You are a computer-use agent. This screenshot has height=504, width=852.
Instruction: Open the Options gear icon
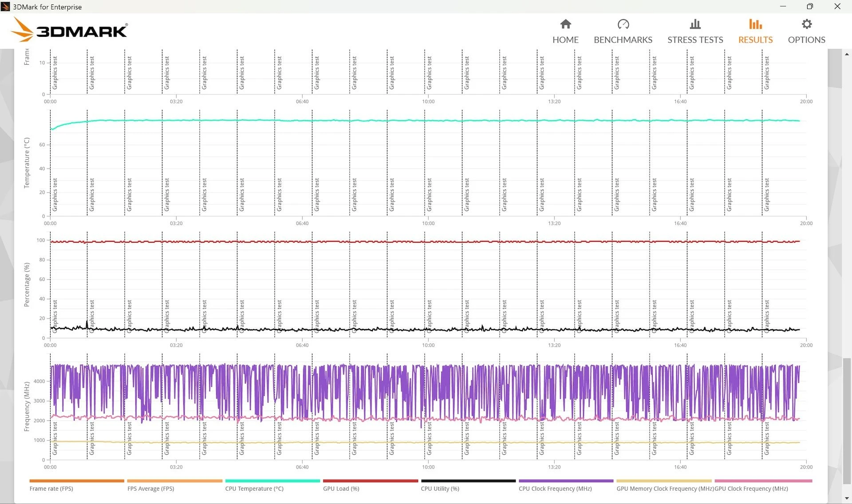pos(806,24)
